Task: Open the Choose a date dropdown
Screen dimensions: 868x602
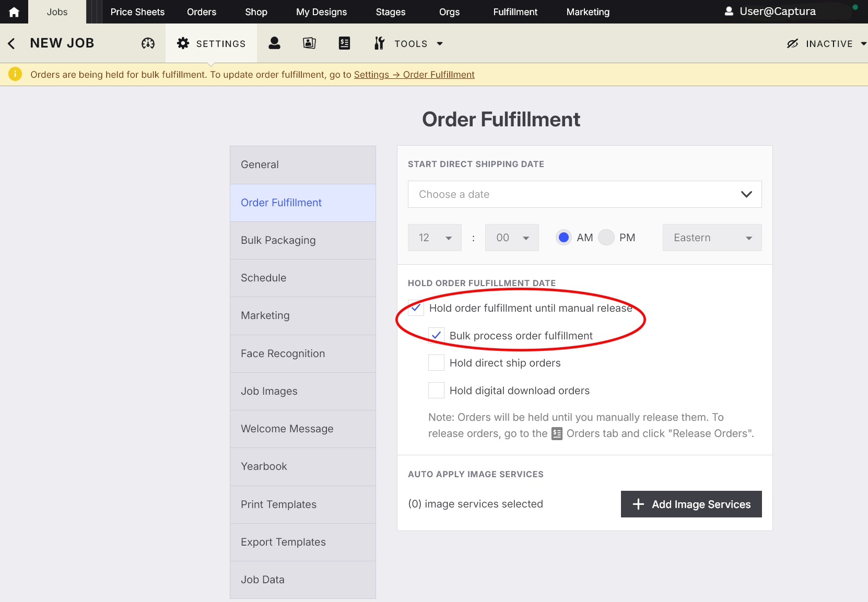Action: [584, 194]
